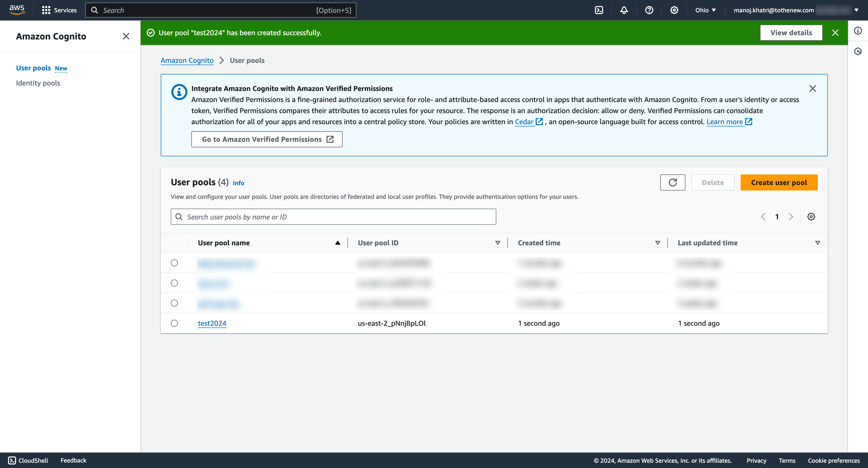
Task: Open Identity pools in the sidebar
Action: coord(38,83)
